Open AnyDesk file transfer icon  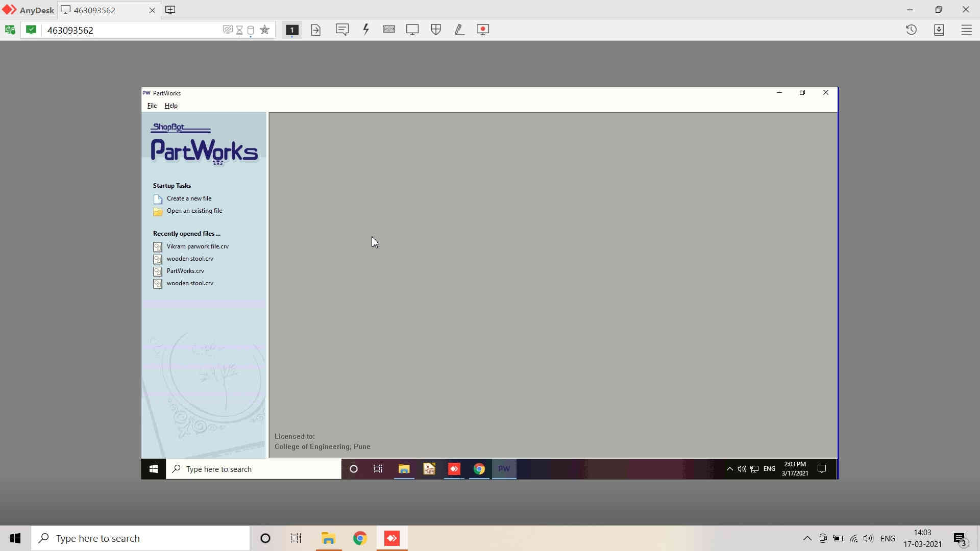(316, 30)
